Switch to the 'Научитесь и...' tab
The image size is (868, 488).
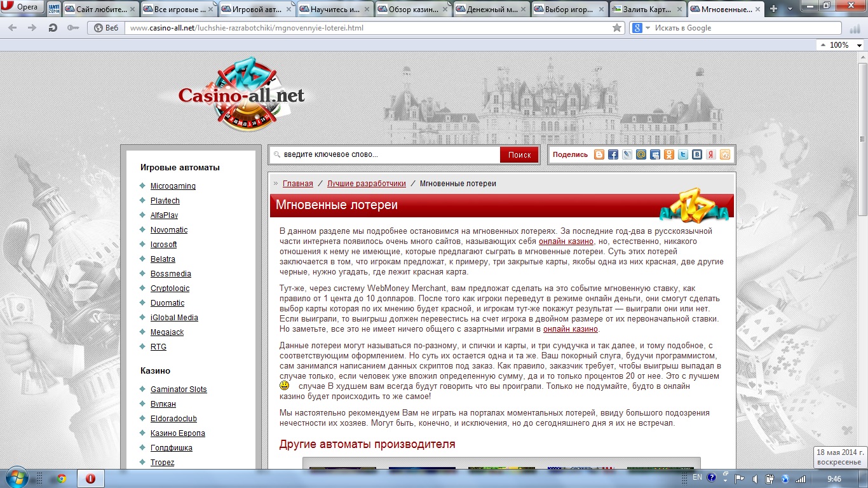pyautogui.click(x=335, y=10)
